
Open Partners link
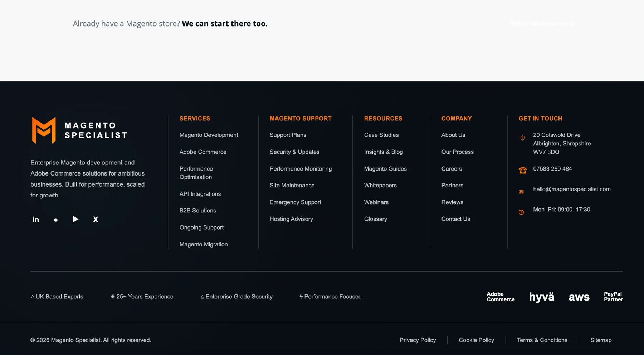coord(452,186)
